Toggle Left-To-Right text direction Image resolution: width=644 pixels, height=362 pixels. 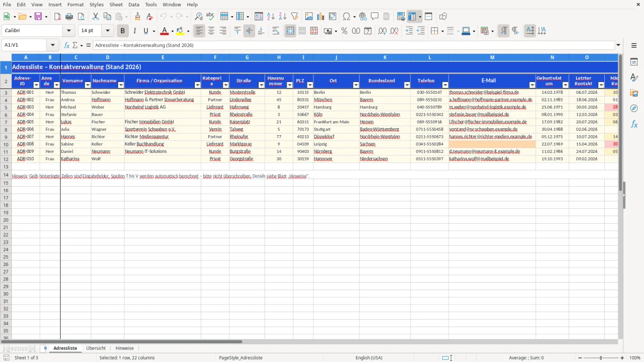(503, 31)
